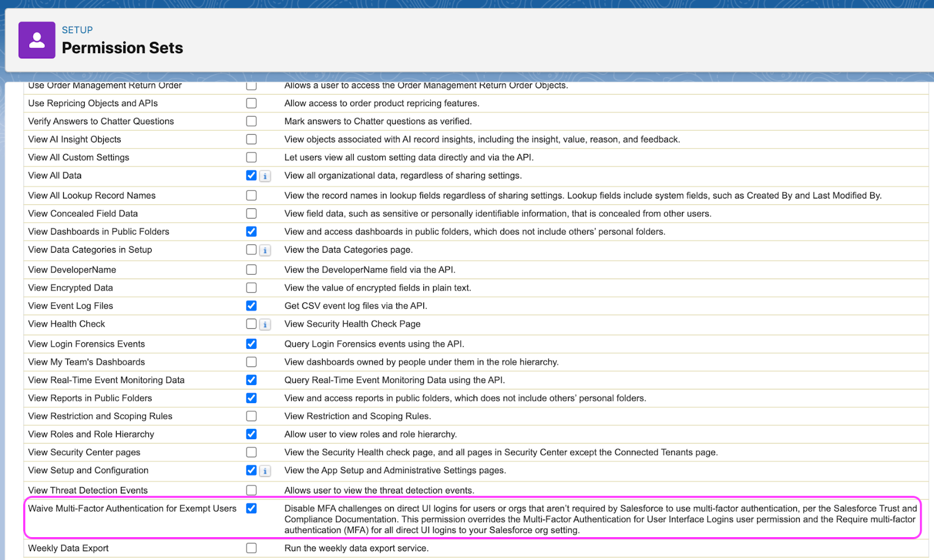Screen dimensions: 934x560
Task: Open info icon for View Setup and Configuration
Action: pyautogui.click(x=265, y=471)
